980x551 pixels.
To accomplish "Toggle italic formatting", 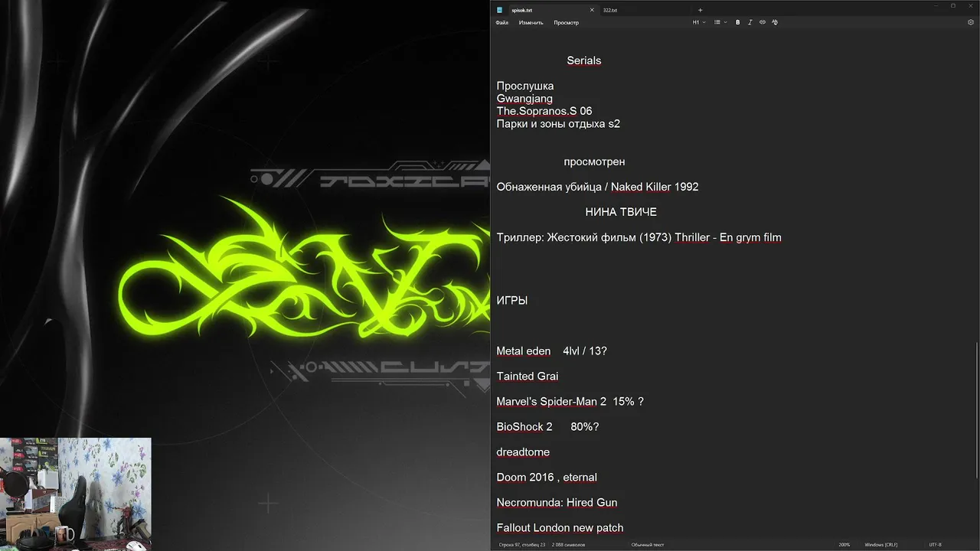I will coord(750,22).
